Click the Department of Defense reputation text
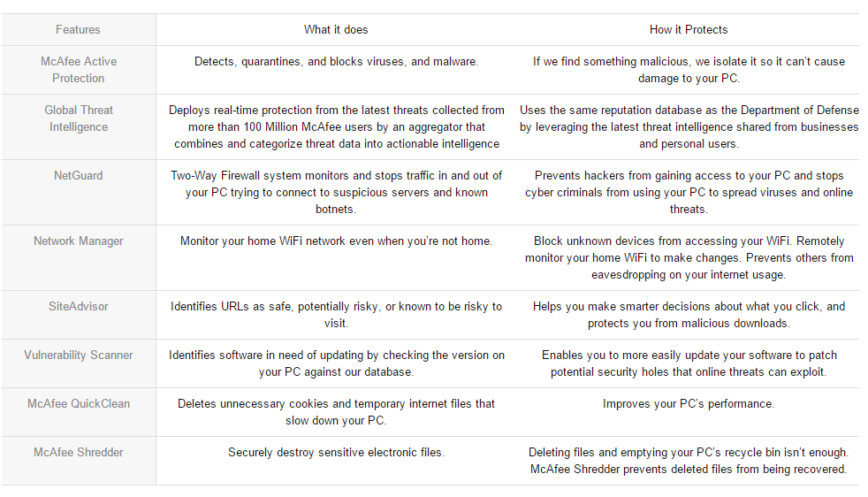 click(x=689, y=126)
